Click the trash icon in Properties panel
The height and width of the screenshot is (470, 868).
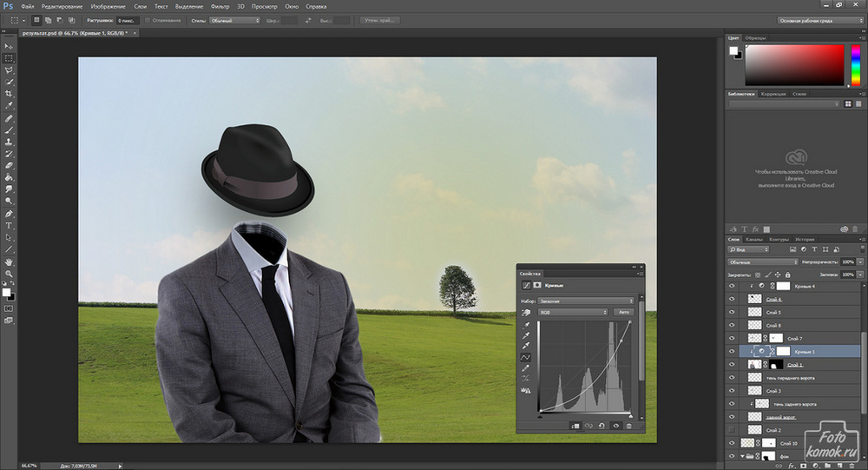[629, 426]
